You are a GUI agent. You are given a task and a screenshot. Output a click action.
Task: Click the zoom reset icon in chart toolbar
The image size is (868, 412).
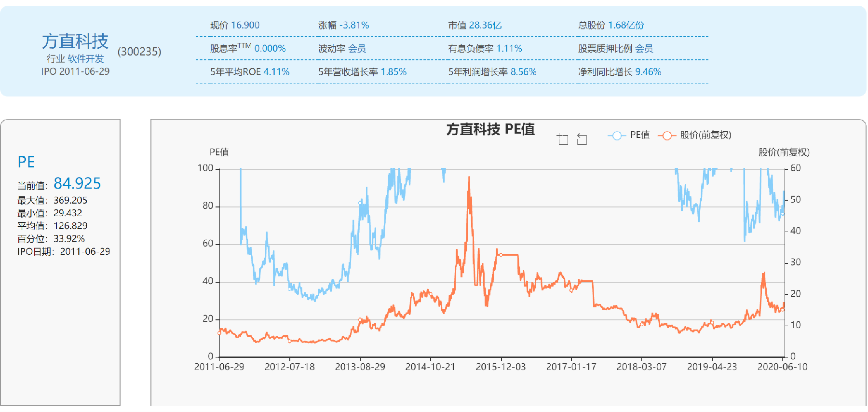(582, 139)
